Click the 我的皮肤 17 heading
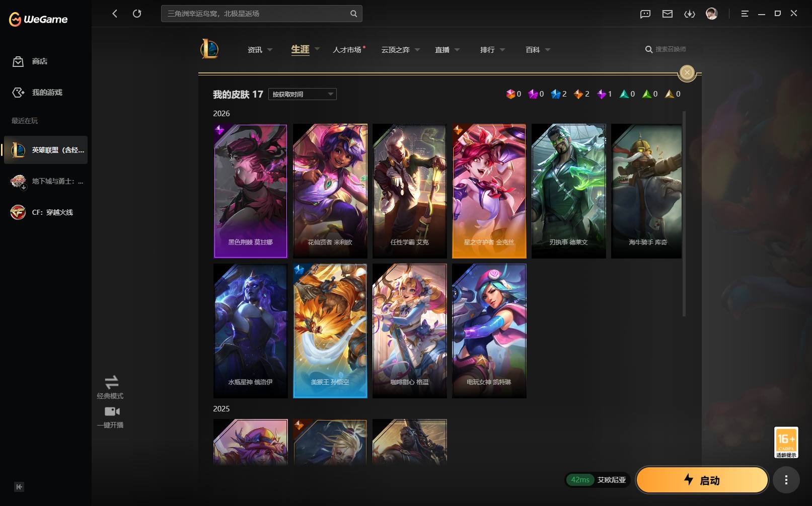This screenshot has height=506, width=812. pos(238,95)
